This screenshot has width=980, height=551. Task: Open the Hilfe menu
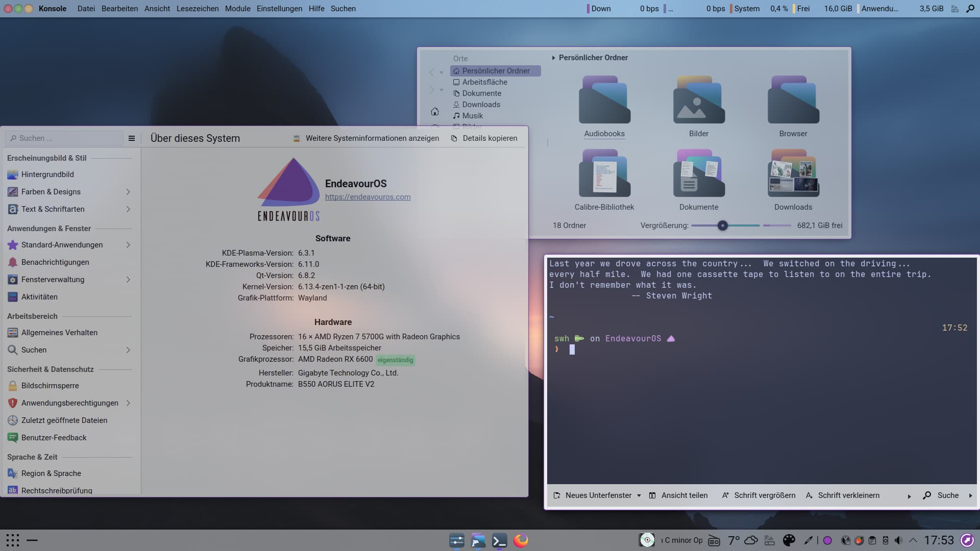point(316,9)
